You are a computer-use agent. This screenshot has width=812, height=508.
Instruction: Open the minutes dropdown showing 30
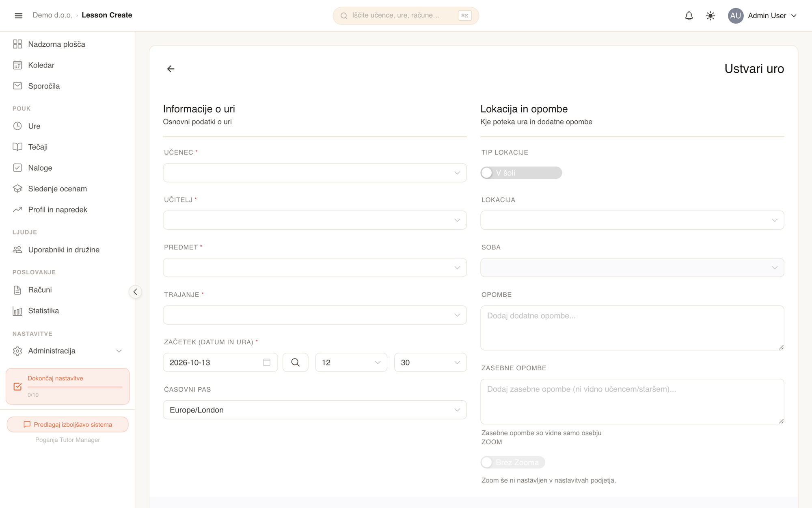click(x=430, y=363)
